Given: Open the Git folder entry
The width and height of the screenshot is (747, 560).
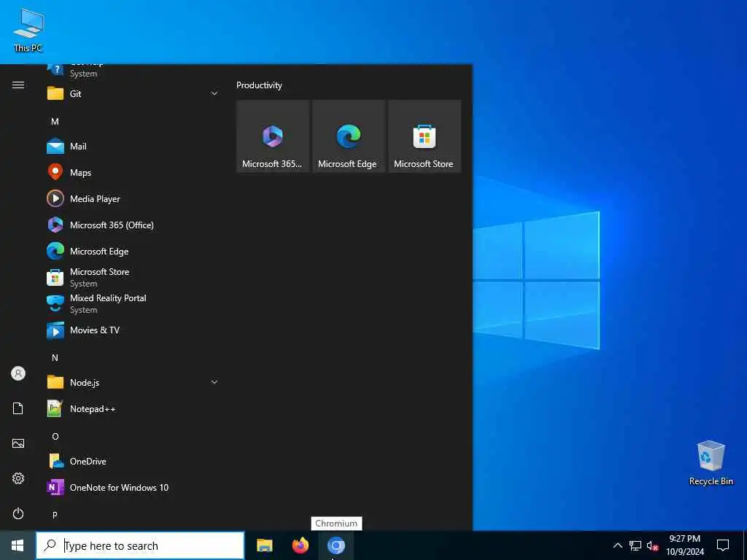Looking at the screenshot, I should click(133, 94).
